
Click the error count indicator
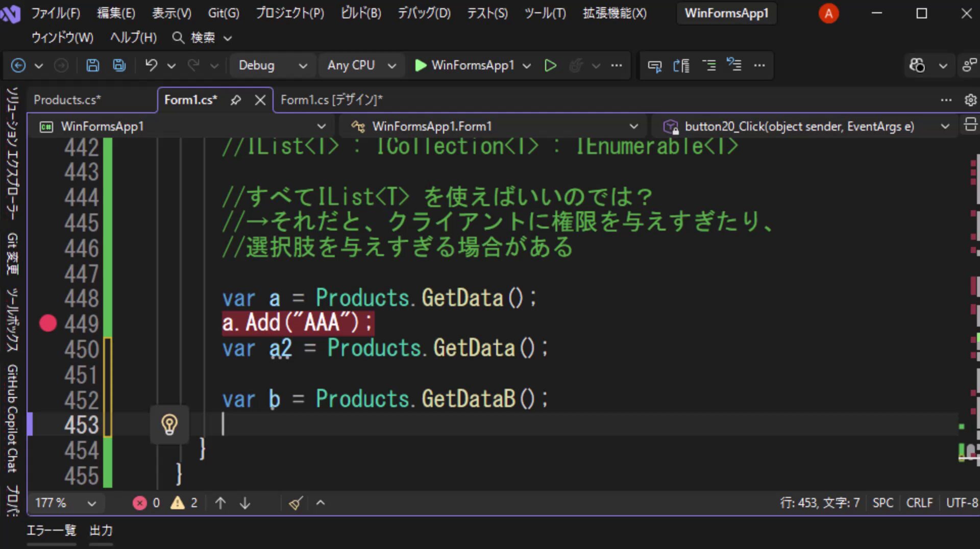pyautogui.click(x=146, y=503)
